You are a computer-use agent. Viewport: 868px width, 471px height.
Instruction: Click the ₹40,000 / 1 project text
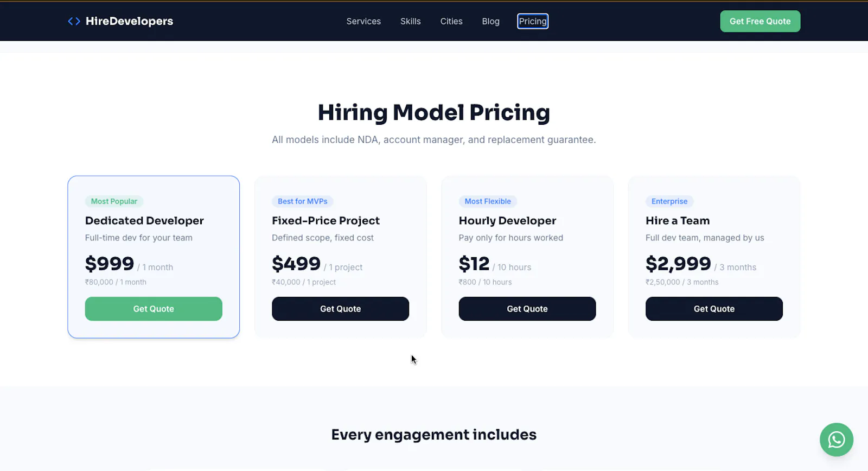[x=304, y=282]
